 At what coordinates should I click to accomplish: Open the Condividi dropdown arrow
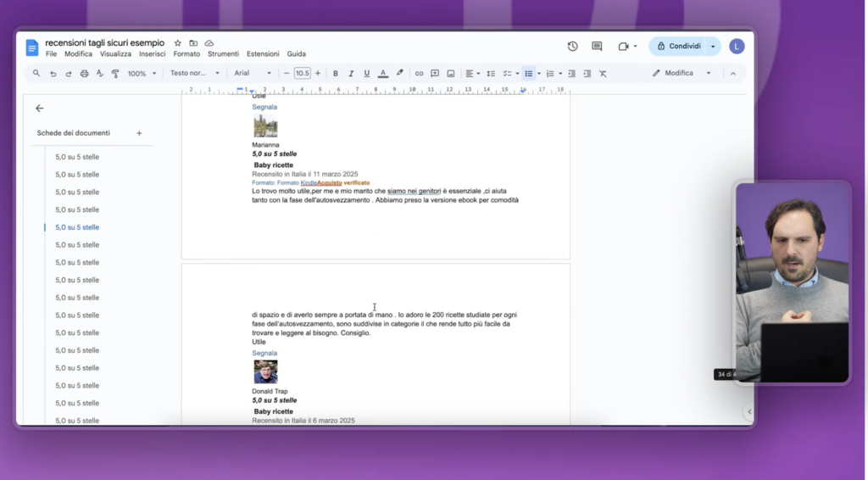pos(713,47)
